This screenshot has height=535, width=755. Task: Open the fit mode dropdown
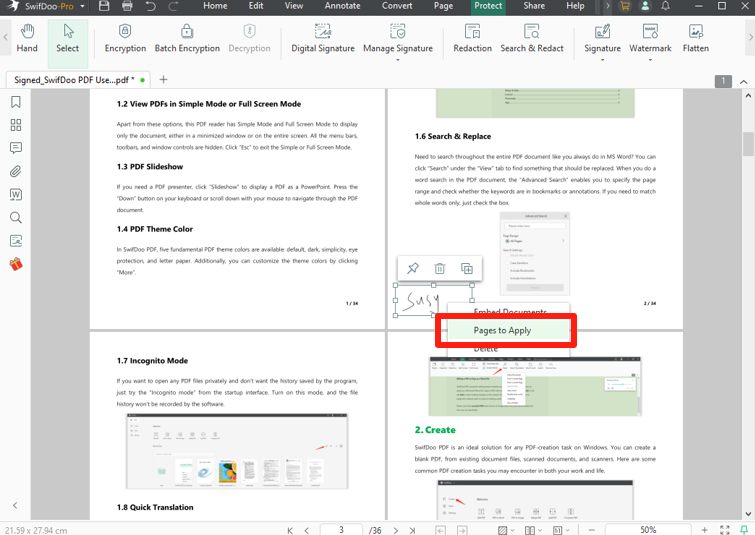[567, 530]
